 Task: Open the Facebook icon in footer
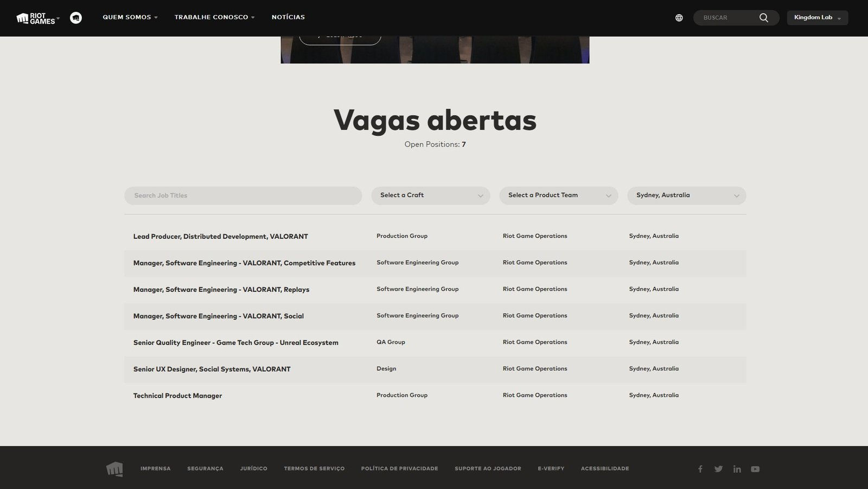click(x=700, y=469)
